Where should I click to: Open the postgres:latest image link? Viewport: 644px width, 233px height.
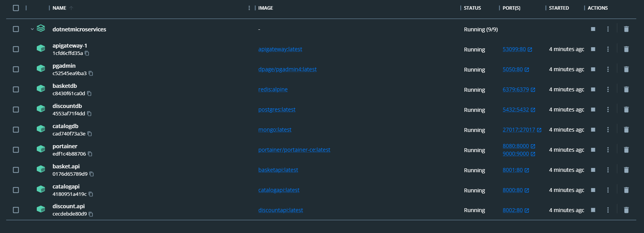(277, 110)
